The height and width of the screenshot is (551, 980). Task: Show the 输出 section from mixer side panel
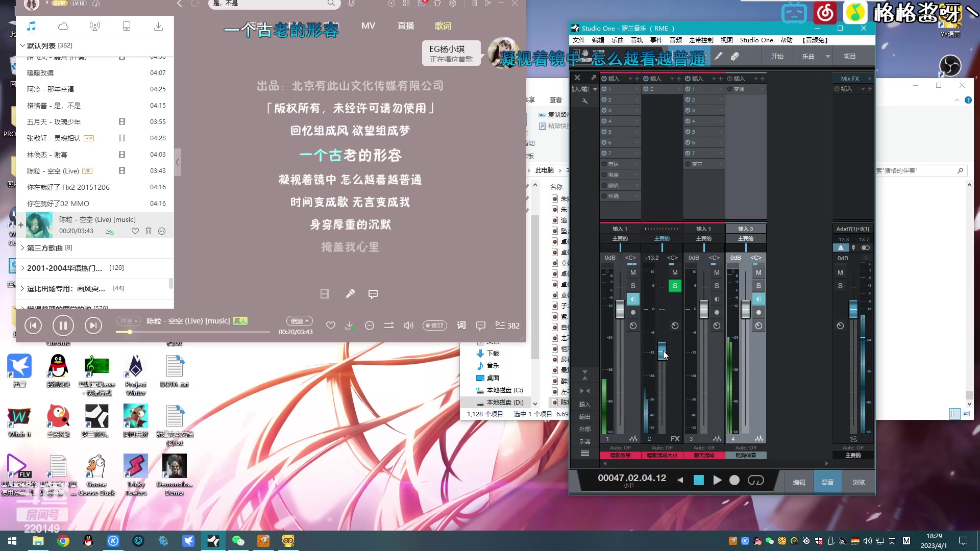(584, 417)
